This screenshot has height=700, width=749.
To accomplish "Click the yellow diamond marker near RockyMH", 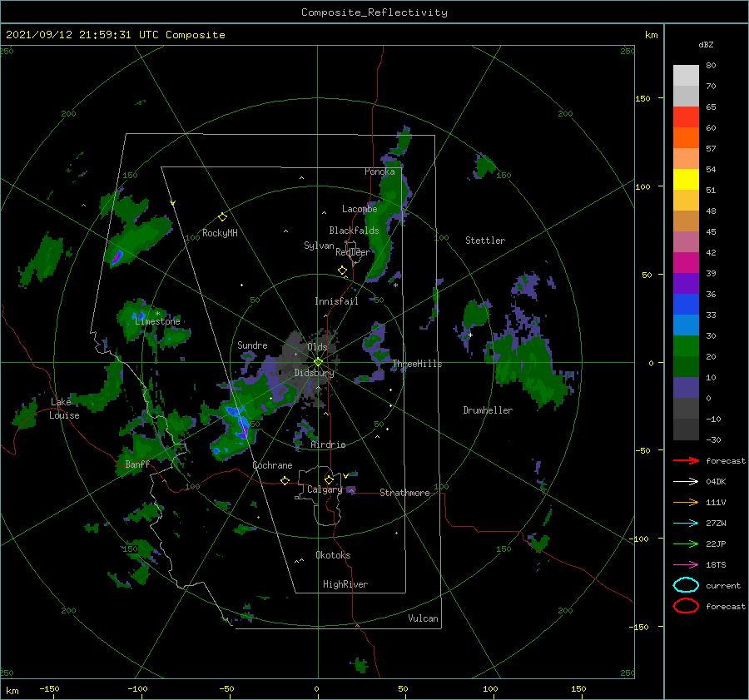I will [x=222, y=217].
